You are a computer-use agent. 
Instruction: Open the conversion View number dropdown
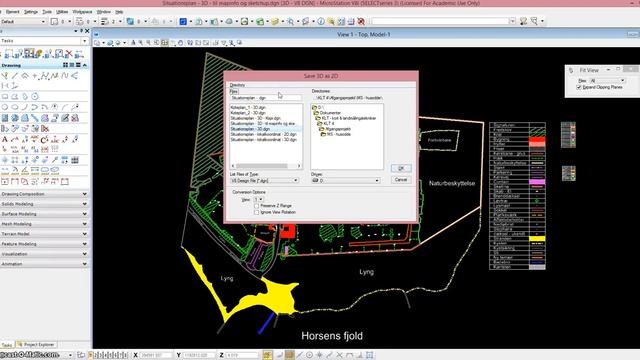click(x=258, y=199)
